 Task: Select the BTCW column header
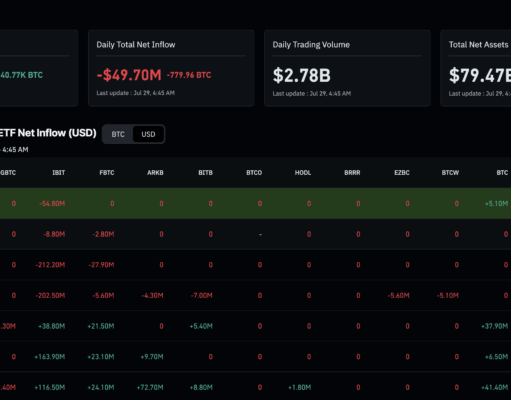pos(450,173)
